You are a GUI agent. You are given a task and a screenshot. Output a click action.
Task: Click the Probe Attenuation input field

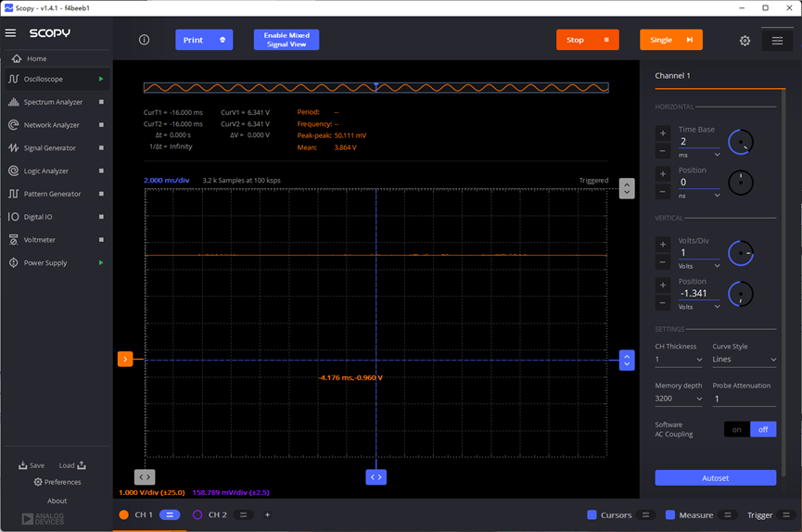click(745, 399)
